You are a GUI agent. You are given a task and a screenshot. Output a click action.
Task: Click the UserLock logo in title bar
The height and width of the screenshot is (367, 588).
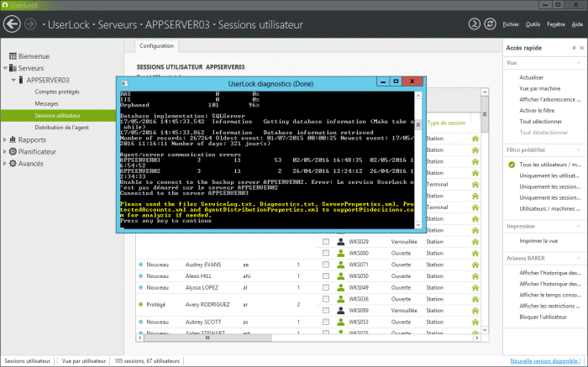click(x=5, y=5)
